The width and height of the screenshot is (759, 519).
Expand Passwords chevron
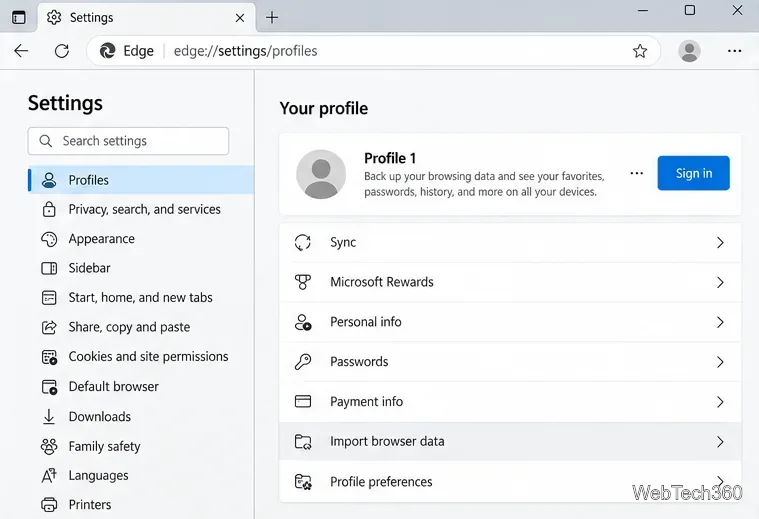[x=720, y=362]
